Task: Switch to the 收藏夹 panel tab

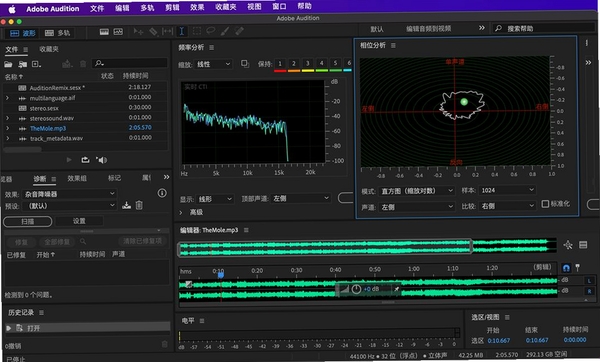Action: click(49, 49)
